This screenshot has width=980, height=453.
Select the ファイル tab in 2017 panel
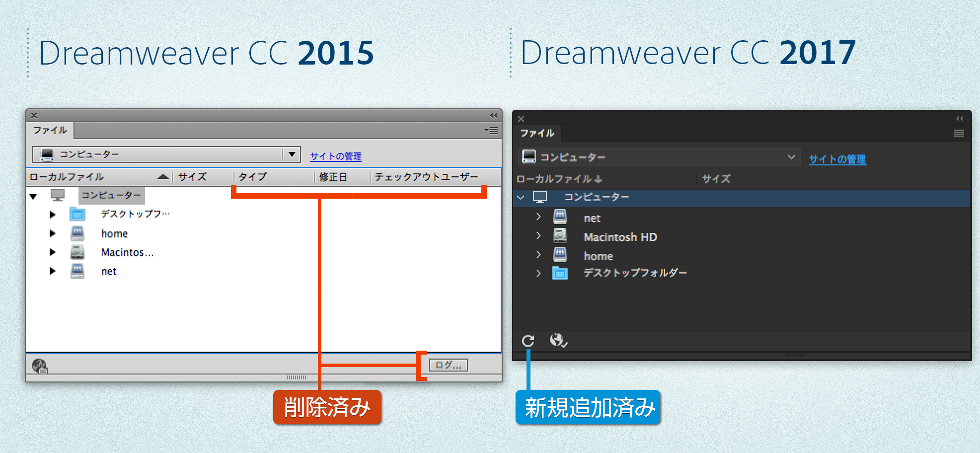(x=537, y=133)
